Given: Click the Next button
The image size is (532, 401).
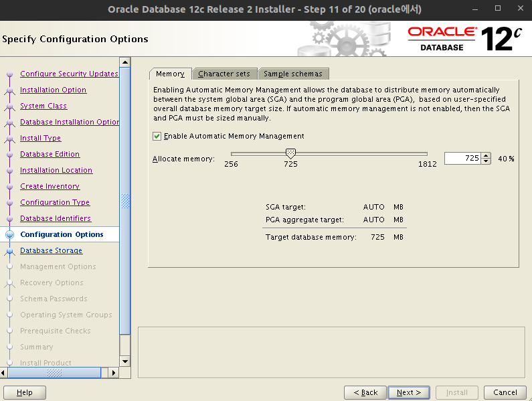Looking at the screenshot, I should click(409, 392).
